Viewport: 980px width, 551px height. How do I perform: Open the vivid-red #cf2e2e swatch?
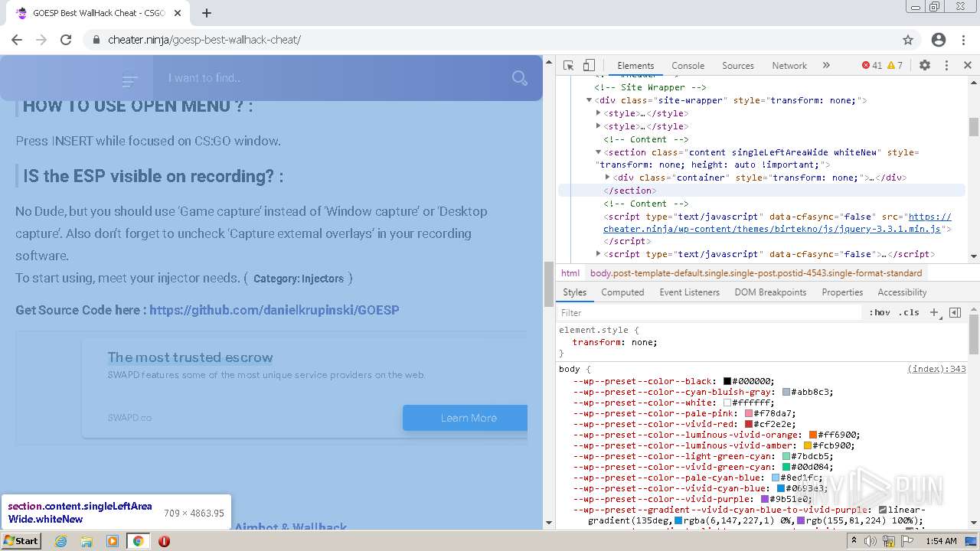tap(749, 424)
